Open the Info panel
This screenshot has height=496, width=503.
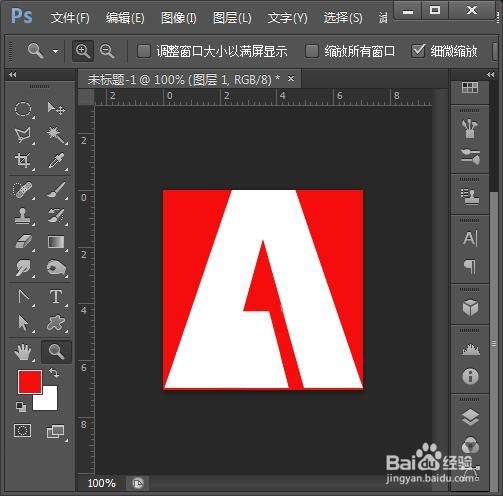coord(470,377)
